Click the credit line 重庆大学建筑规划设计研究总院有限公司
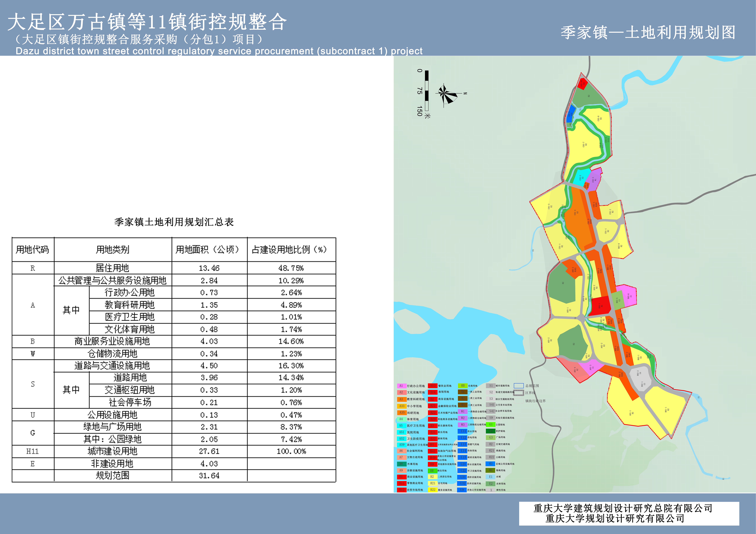This screenshot has width=756, height=534. 623,508
